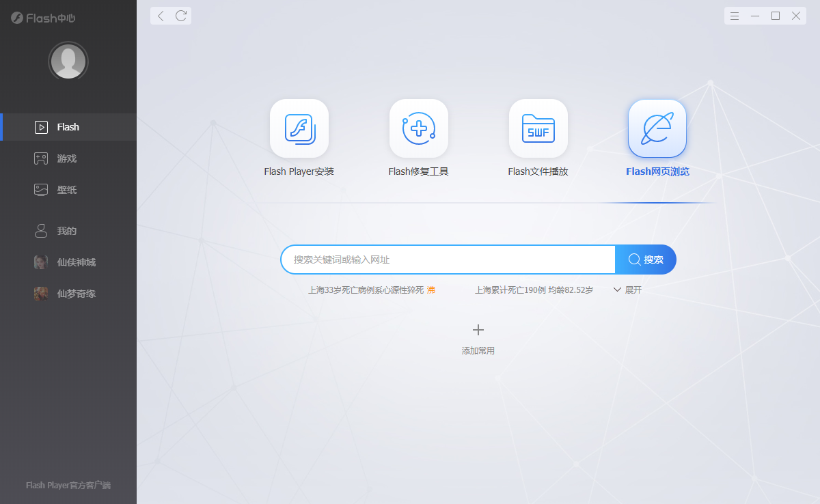Open the Flash Player安装 icon
This screenshot has height=504, width=820.
coord(299,128)
